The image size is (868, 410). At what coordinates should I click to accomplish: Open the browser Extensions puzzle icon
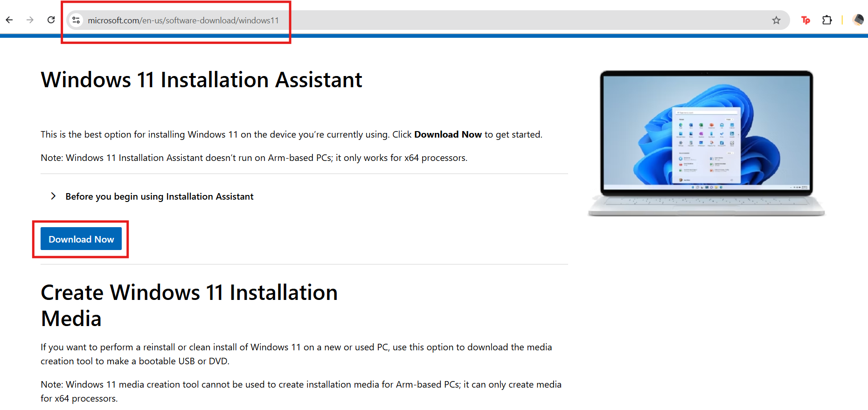[x=827, y=20]
